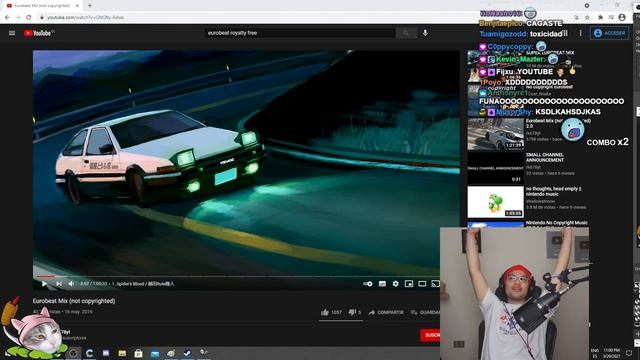Reload the page with refresh icon

(x=29, y=18)
